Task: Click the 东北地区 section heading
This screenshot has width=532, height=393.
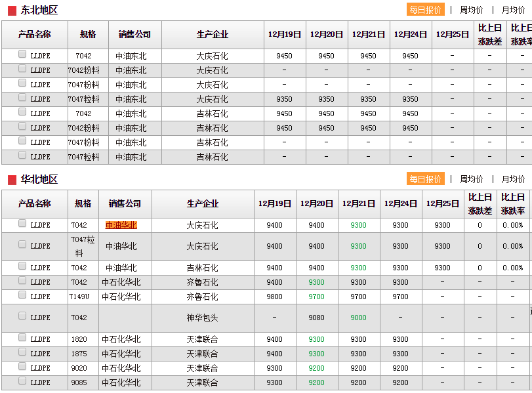Action: [x=39, y=10]
